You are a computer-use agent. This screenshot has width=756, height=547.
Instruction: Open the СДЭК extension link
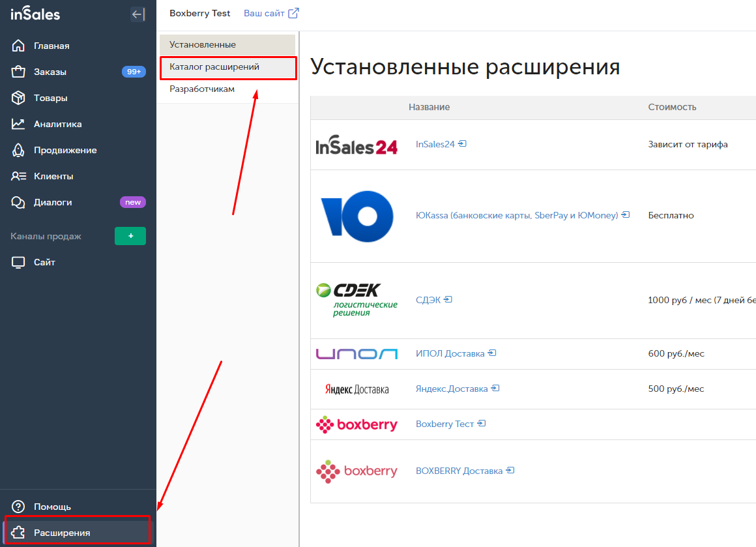coord(428,300)
